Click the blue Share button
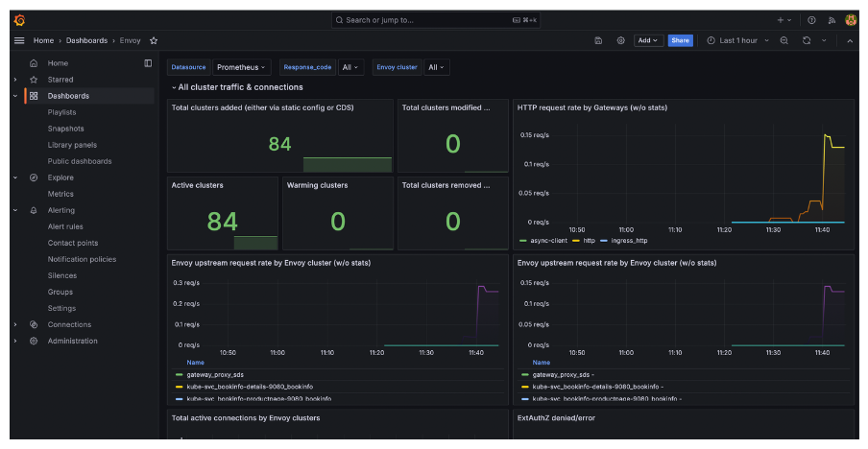 pos(680,40)
